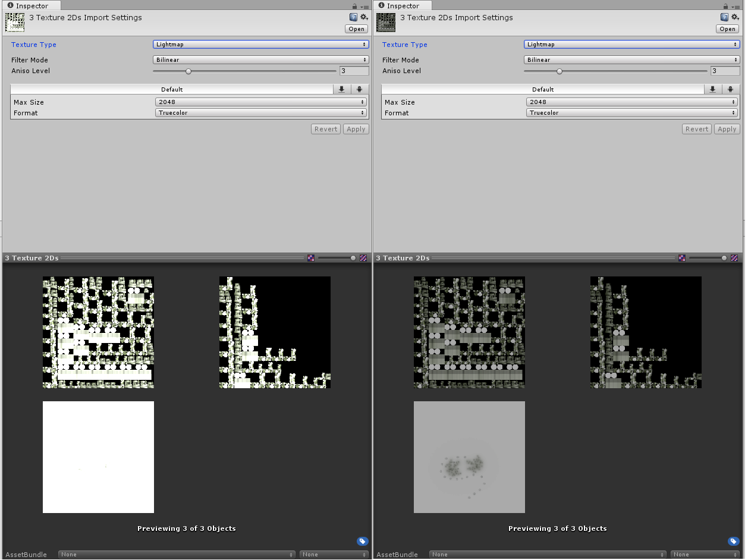This screenshot has height=560, width=748.
Task: Click the small mipmap checker icon left of the preview slider
Action: (310, 257)
